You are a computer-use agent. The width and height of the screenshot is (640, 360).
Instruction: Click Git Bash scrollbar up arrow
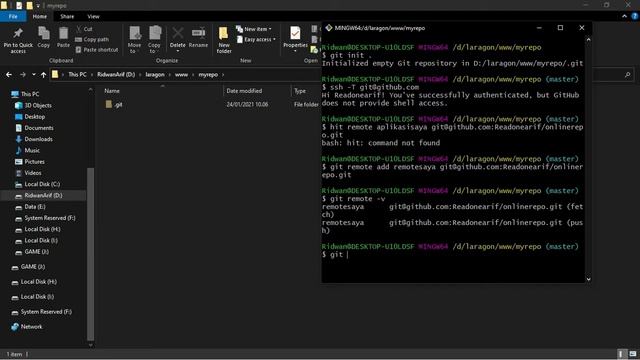pos(588,40)
